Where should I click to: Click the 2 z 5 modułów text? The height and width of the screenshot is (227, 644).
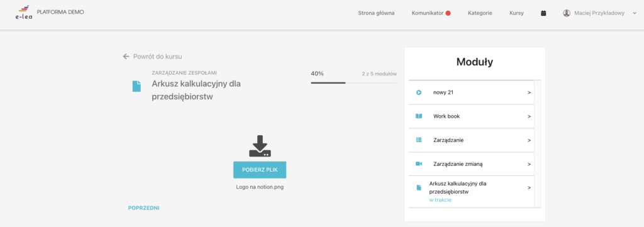coord(379,74)
